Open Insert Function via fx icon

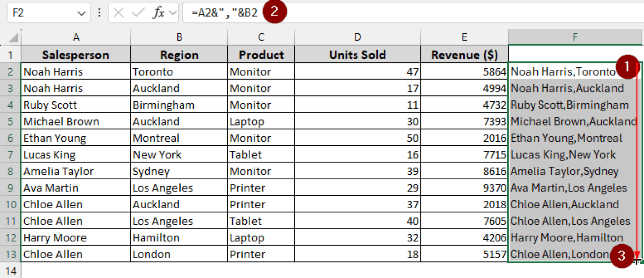pos(158,13)
